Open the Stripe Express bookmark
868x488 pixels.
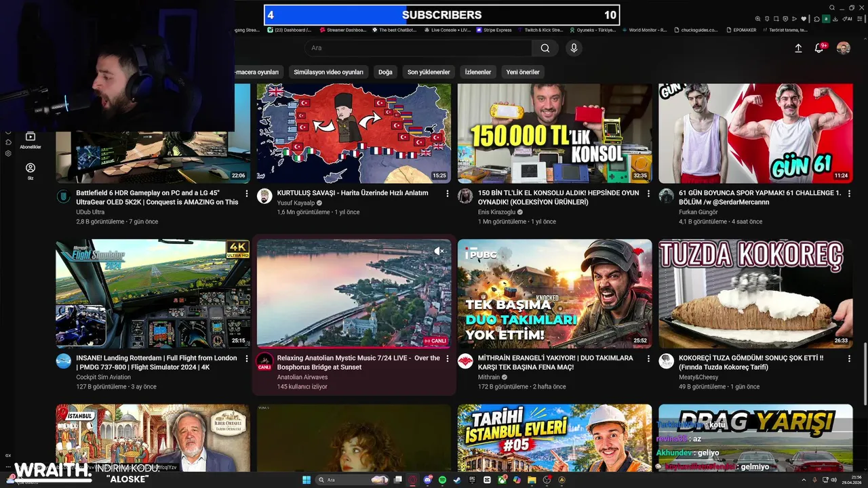(494, 30)
